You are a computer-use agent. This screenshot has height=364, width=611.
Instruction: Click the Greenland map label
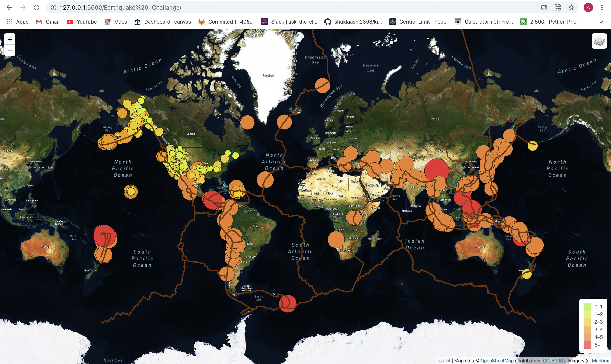click(268, 76)
